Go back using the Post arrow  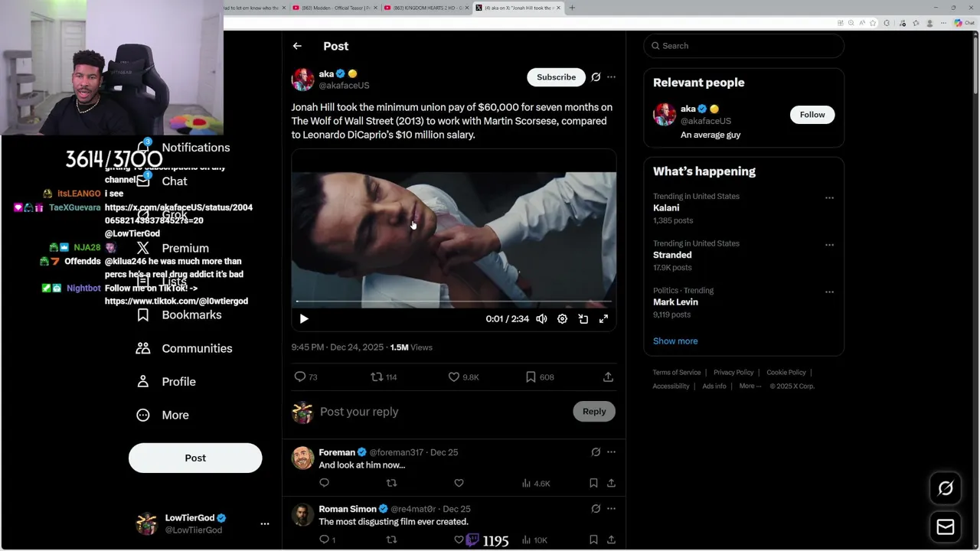(297, 46)
